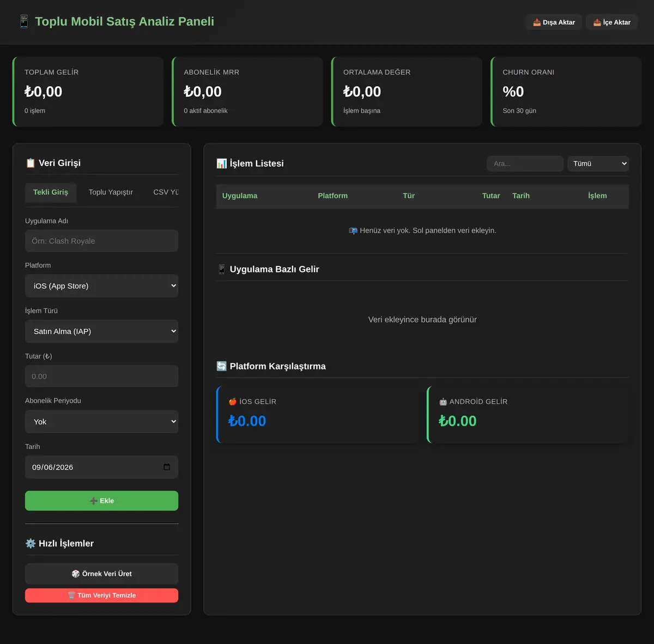The image size is (654, 644).
Task: Click the Tutar column header
Action: pos(491,196)
